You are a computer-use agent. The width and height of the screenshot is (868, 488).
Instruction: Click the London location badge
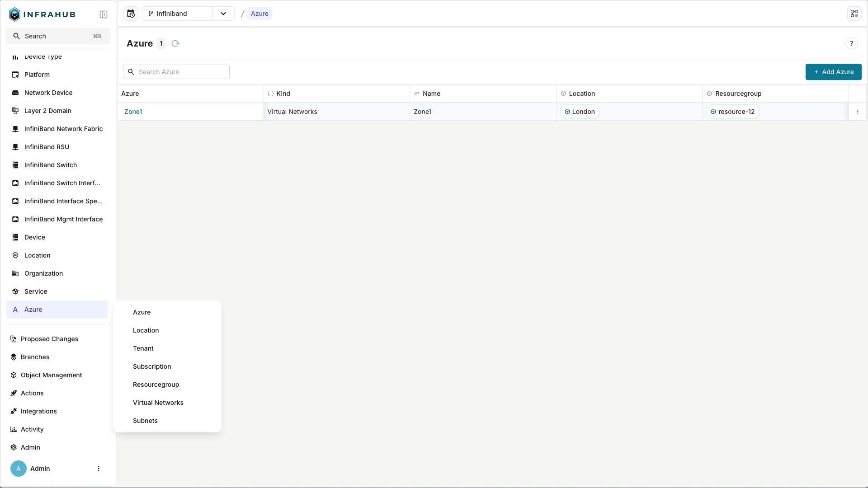pyautogui.click(x=580, y=112)
